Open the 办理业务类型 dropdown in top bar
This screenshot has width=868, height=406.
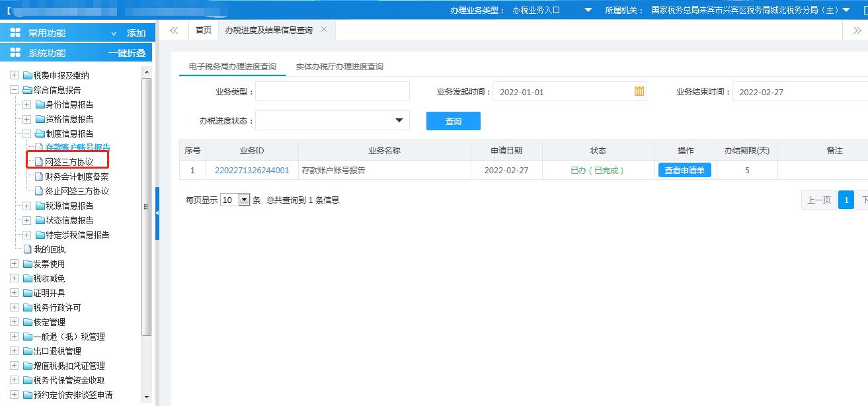pos(588,10)
